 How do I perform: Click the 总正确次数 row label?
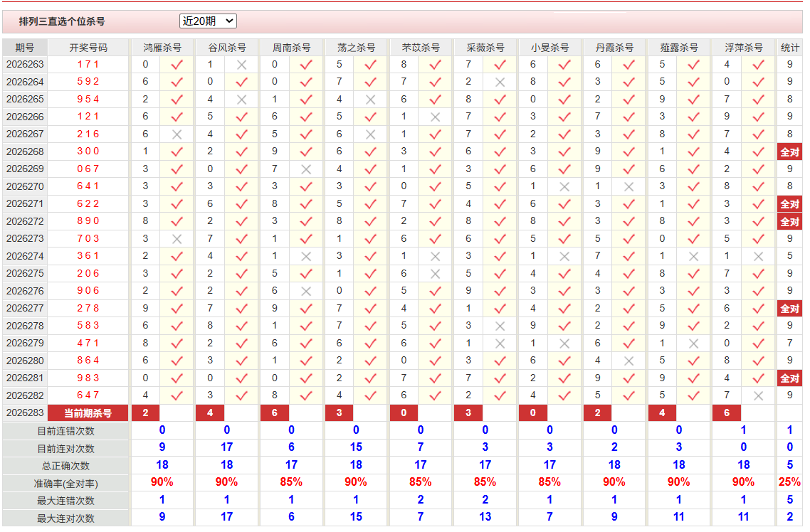[65, 465]
